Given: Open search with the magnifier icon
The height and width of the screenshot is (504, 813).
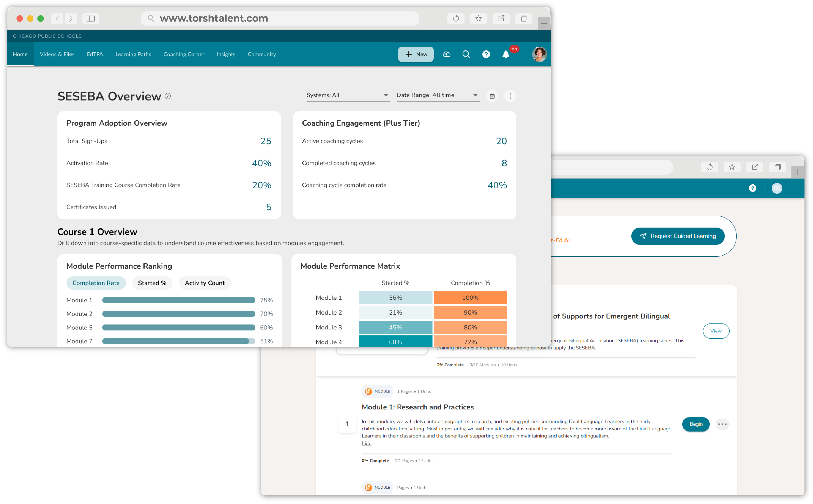Looking at the screenshot, I should tap(466, 54).
